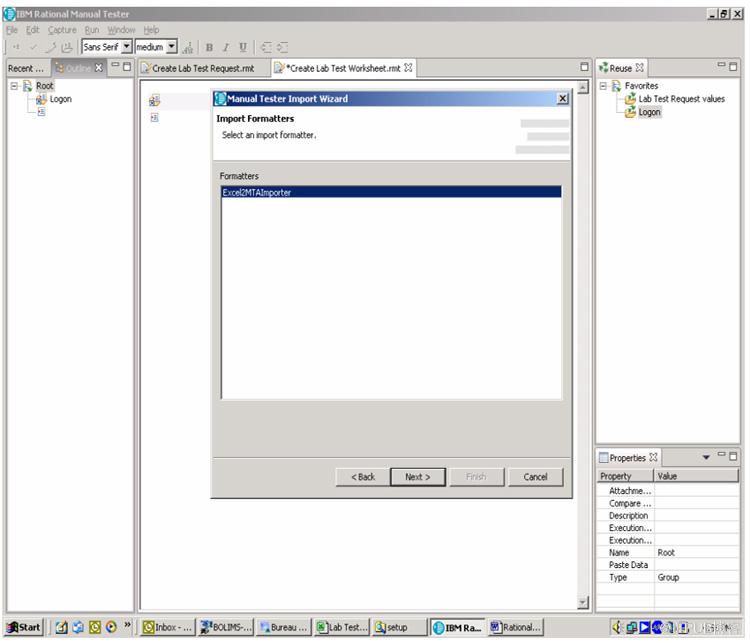This screenshot has height=643, width=750.
Task: Select Favorites in the Reuse tree
Action: (x=641, y=86)
